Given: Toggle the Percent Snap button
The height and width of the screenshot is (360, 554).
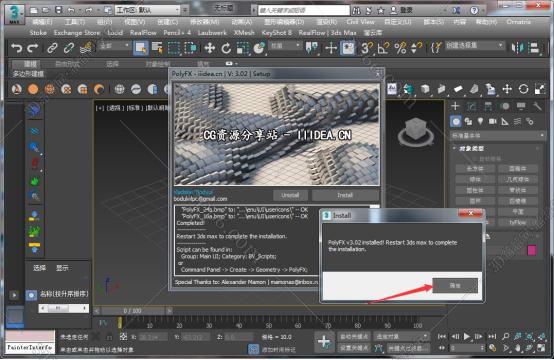Looking at the screenshot, I should [400, 48].
